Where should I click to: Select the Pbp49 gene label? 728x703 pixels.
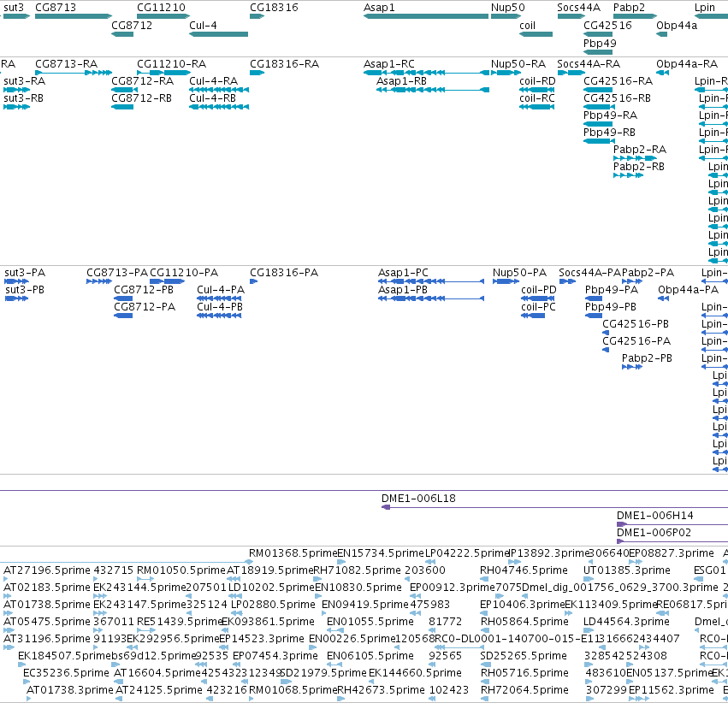[x=600, y=43]
